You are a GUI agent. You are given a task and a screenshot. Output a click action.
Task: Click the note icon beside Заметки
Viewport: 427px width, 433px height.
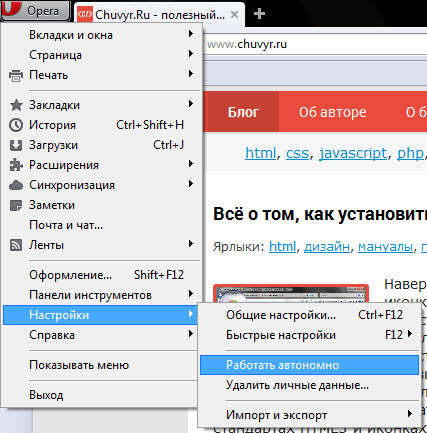(16, 205)
